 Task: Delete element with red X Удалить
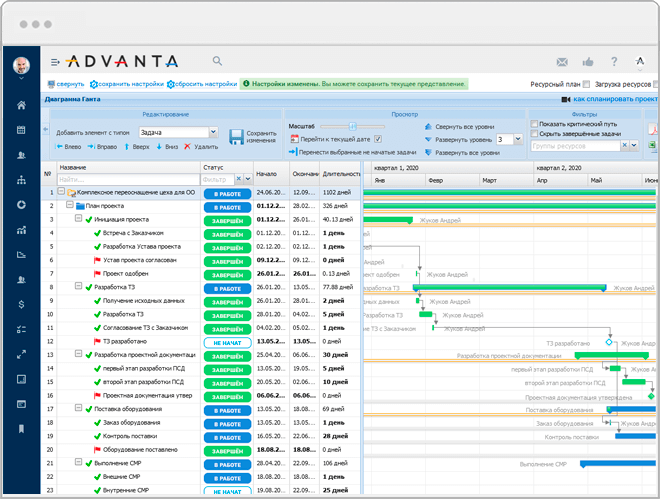pos(201,146)
